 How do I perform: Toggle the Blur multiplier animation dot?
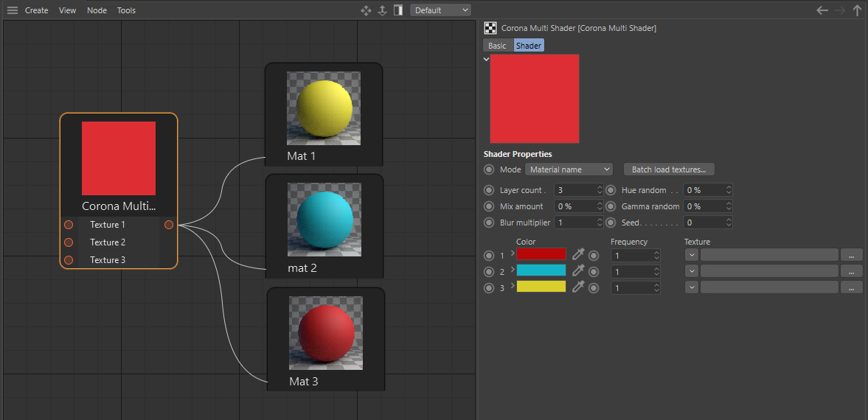click(x=489, y=223)
